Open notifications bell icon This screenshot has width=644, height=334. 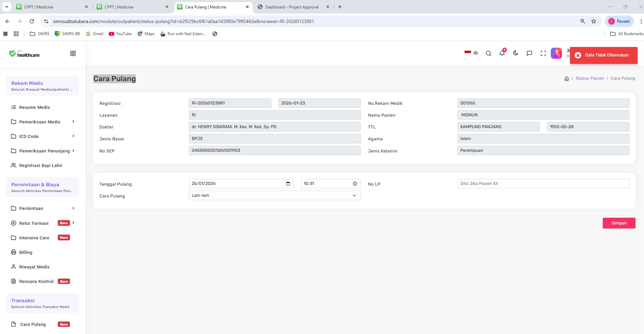(x=502, y=53)
